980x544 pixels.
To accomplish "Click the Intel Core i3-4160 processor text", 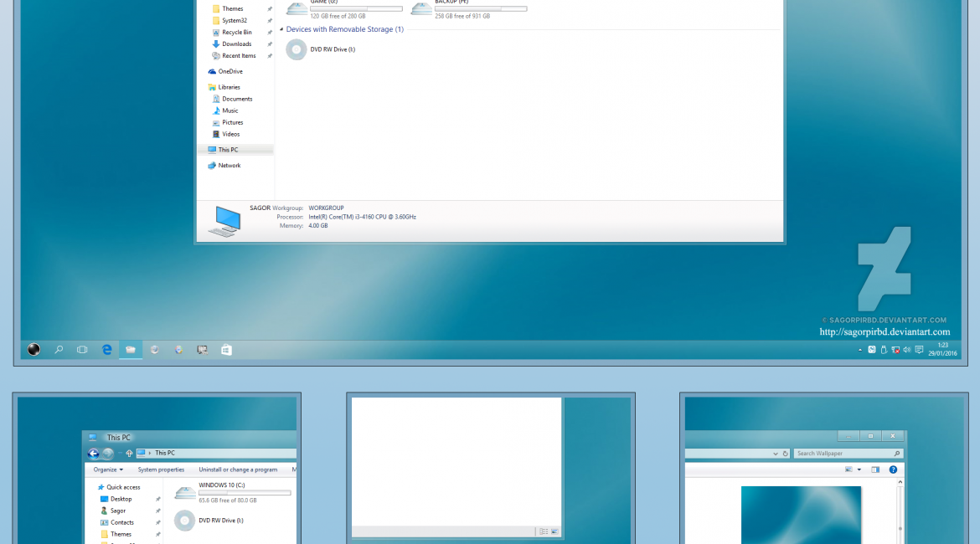I will [362, 217].
